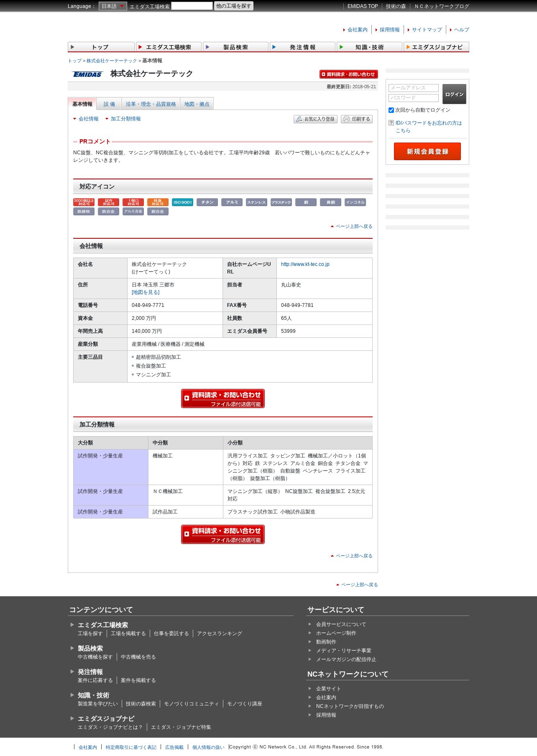Click footer メールマガジンの配信停止 link
This screenshot has height=756, width=537.
click(x=346, y=659)
